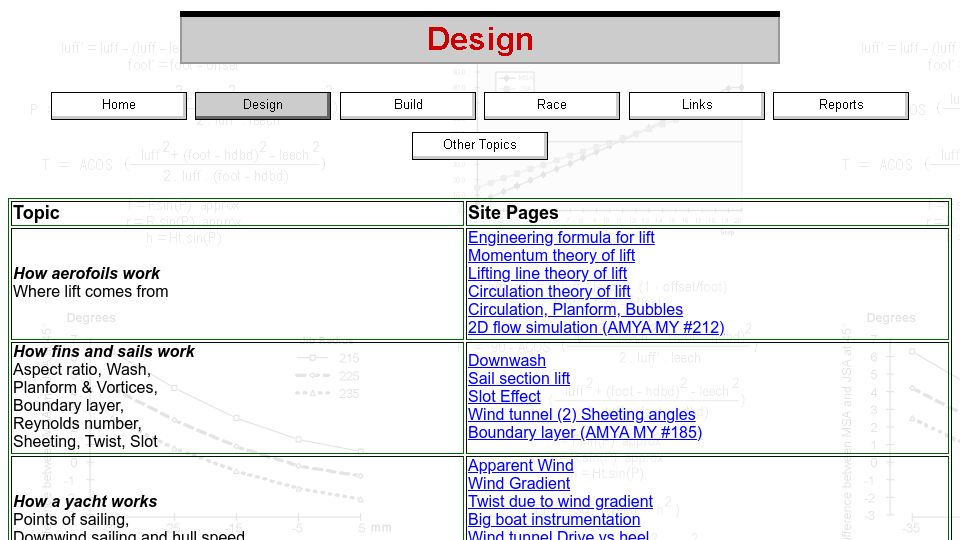The image size is (960, 540).
Task: Open the Race section
Action: [x=552, y=105]
